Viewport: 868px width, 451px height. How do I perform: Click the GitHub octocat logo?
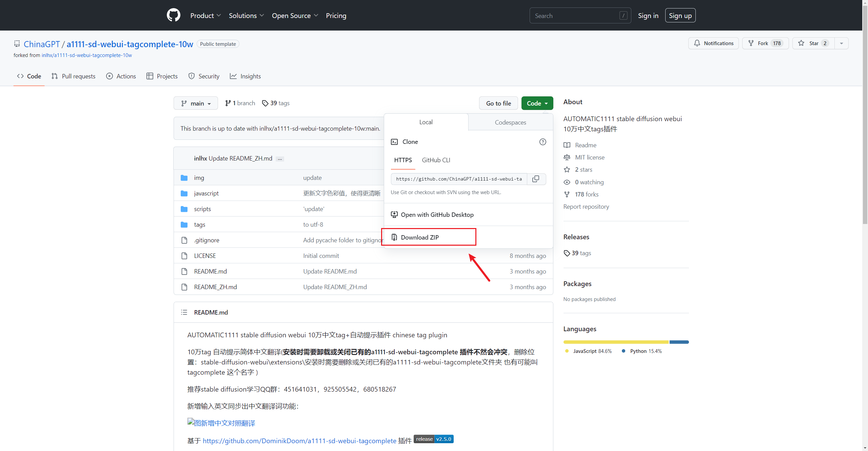[x=173, y=15]
